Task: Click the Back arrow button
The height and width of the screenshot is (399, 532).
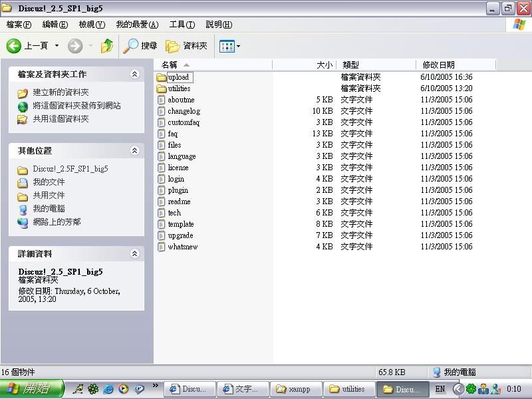Action: [15, 46]
